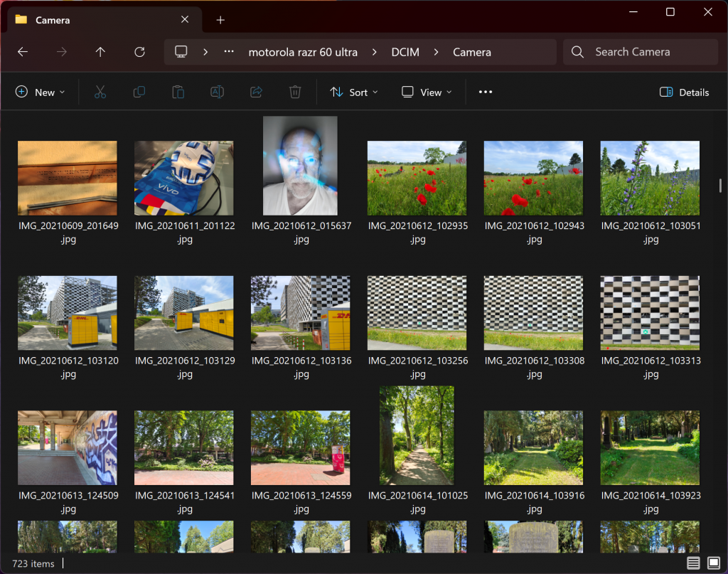This screenshot has width=728, height=574.
Task: Go up one folder level
Action: (x=100, y=52)
